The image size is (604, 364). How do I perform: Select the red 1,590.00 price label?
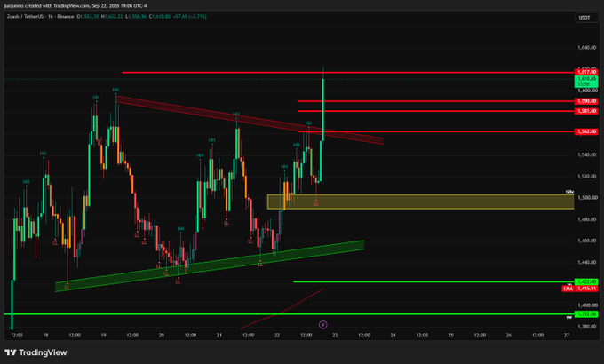[586, 101]
